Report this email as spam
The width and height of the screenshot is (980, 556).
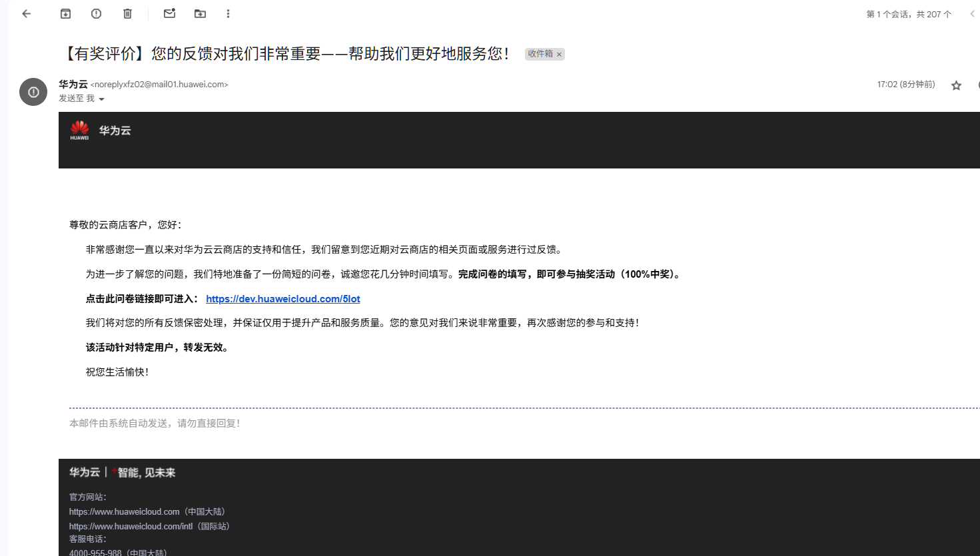pyautogui.click(x=97, y=13)
